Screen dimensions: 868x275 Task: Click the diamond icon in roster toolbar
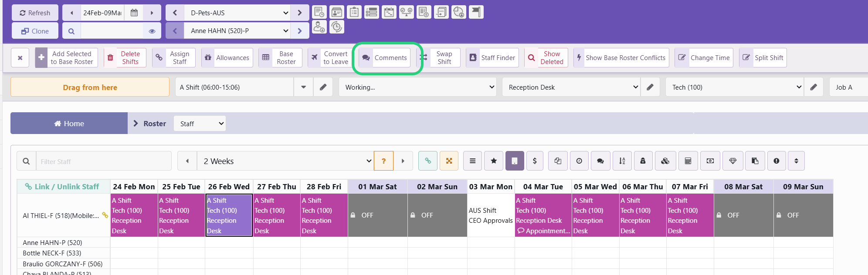point(733,161)
